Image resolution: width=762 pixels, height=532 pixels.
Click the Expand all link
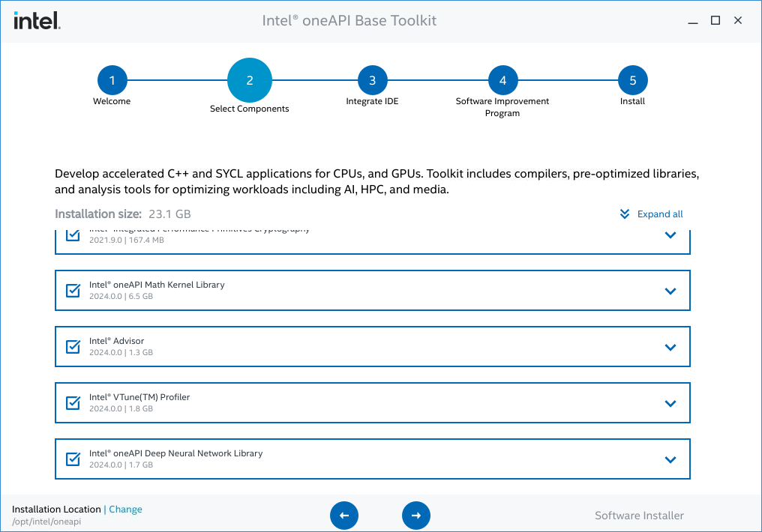pos(660,214)
